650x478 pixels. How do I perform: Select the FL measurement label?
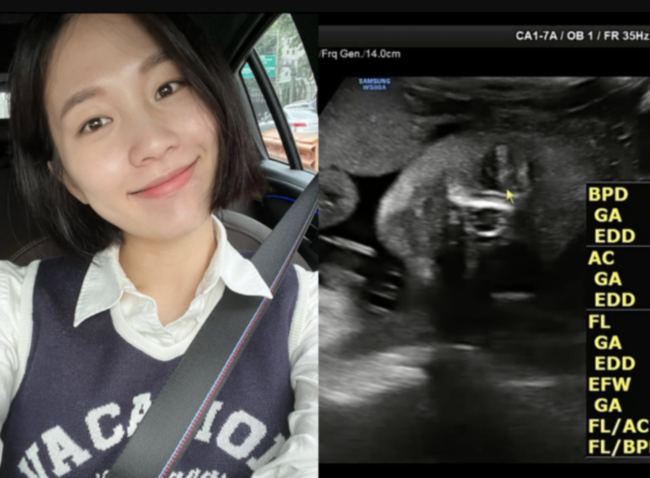599,322
